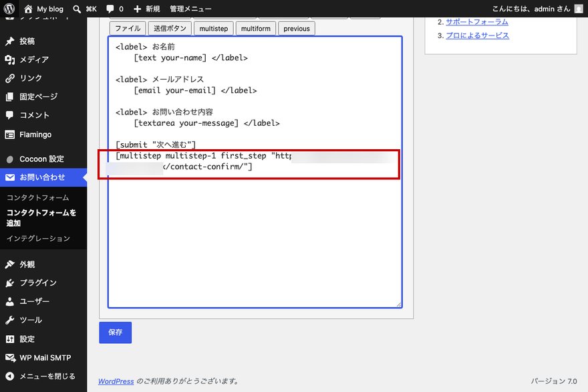Open Cocoon 設定 in the sidebar
The width and height of the screenshot is (588, 392).
pyautogui.click(x=41, y=159)
